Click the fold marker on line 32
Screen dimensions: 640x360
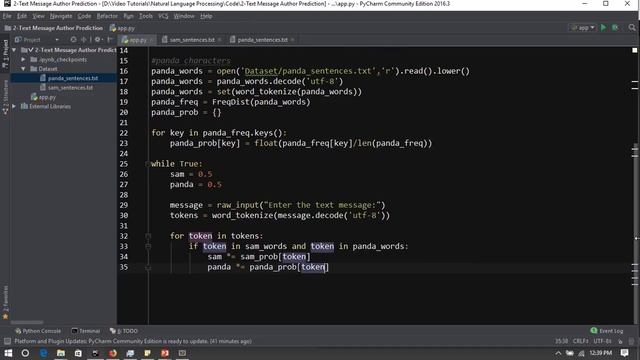point(148,236)
